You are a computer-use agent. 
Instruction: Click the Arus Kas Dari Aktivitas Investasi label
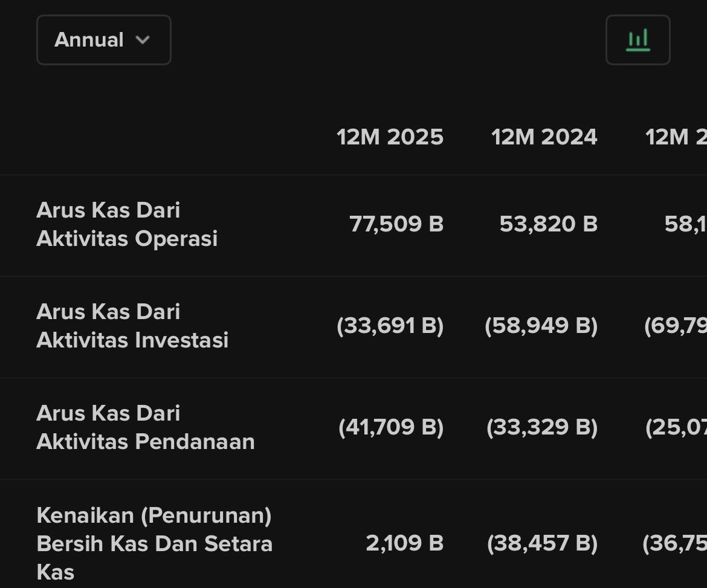tap(132, 326)
